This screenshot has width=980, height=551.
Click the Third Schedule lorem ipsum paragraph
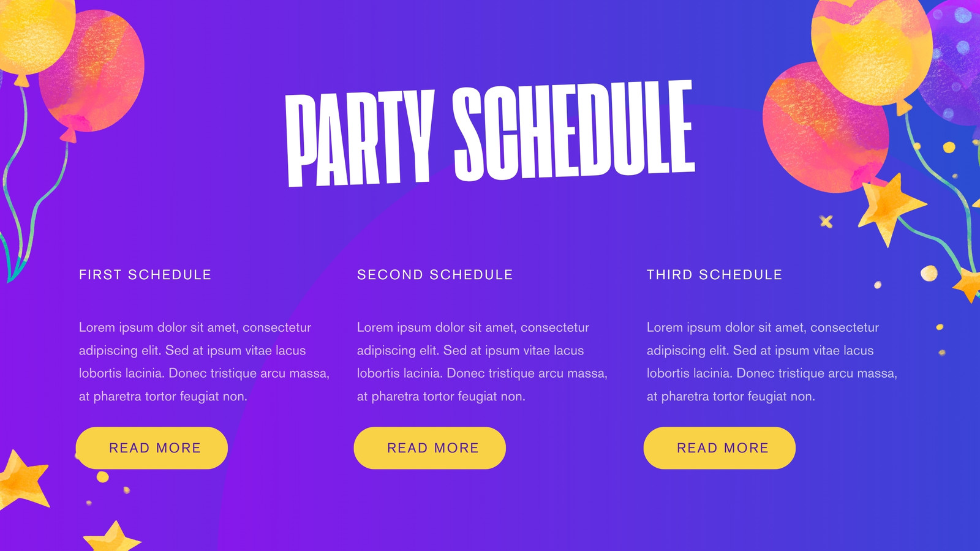[772, 362]
